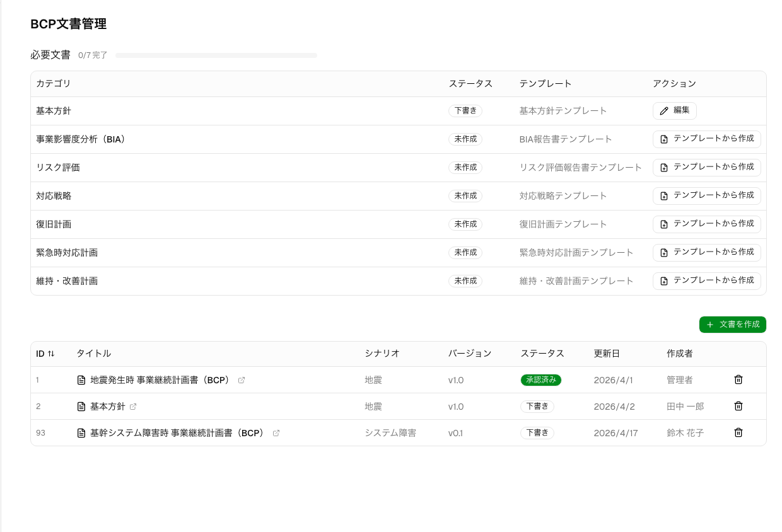Screen dimensions: 782x532
Task: Open 地震発生時 事業継続計画書（BCP） title link
Action: pos(160,380)
